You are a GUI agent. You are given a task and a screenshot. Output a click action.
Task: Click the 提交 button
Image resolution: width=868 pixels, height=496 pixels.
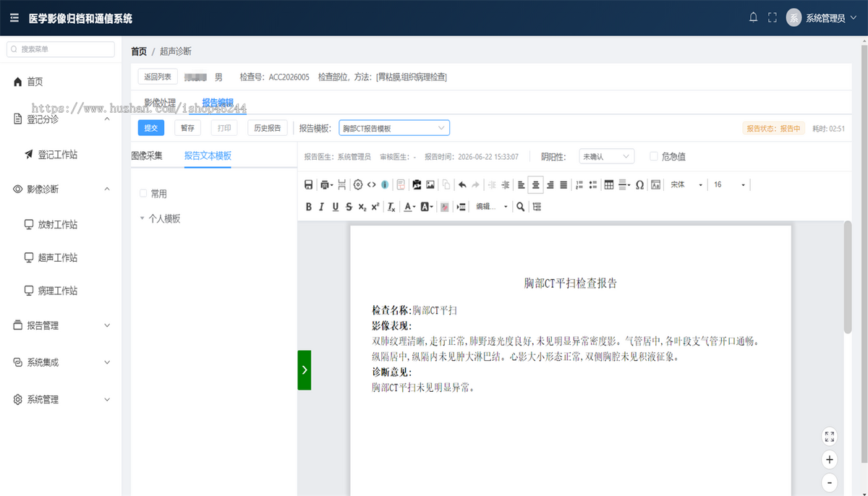[151, 128]
